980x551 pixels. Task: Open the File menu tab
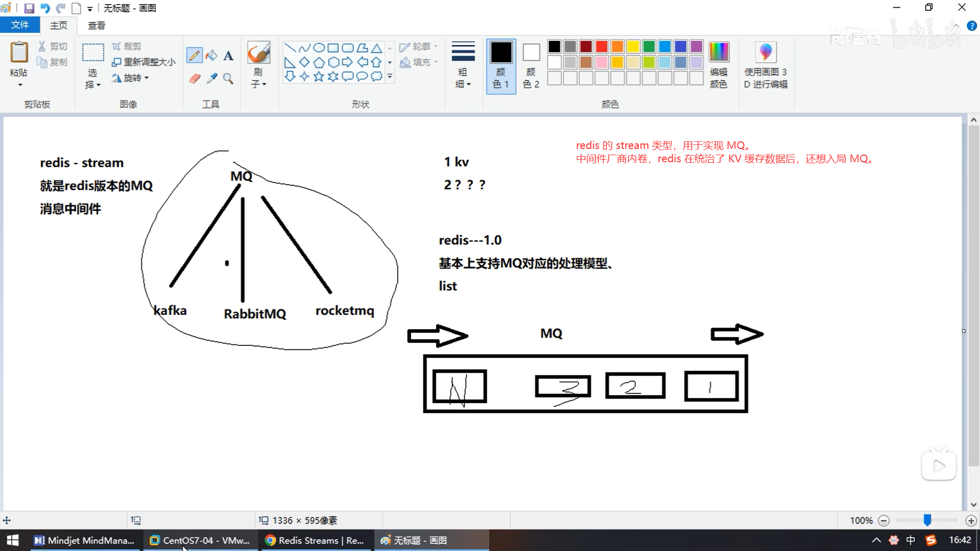click(20, 25)
